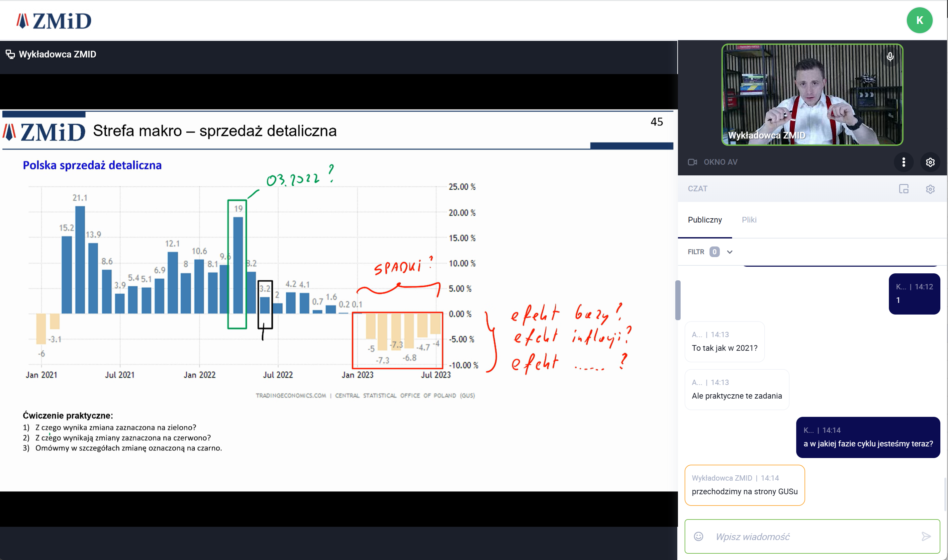This screenshot has width=948, height=560.
Task: Click the lecturer video thumbnail
Action: coord(812,94)
